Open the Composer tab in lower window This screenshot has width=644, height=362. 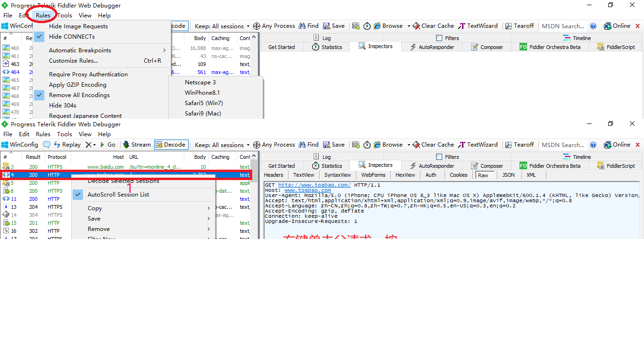487,166
